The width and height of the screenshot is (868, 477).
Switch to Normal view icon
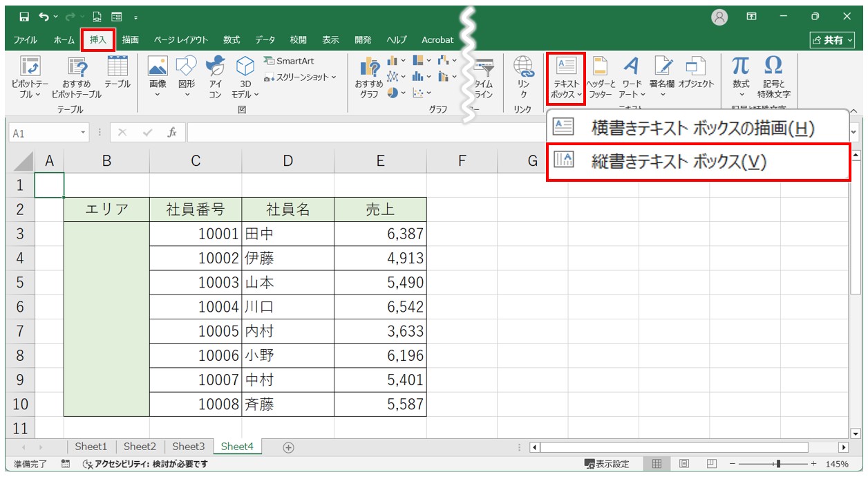point(657,464)
